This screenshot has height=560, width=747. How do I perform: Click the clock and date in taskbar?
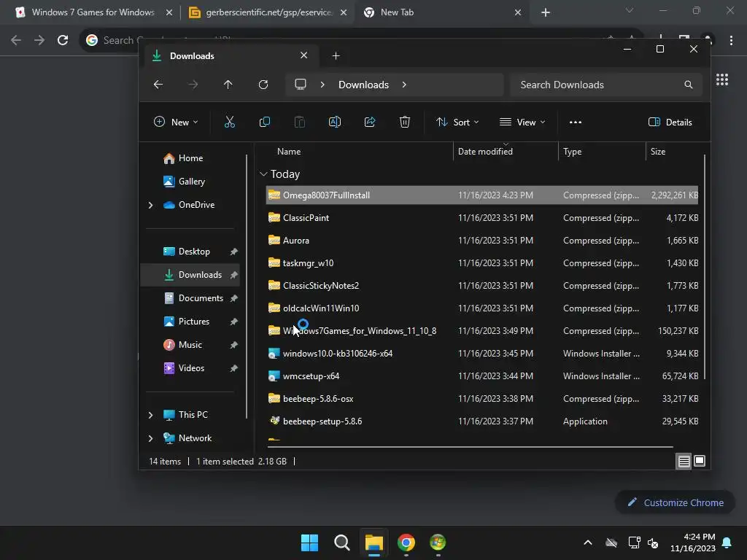tap(693, 542)
